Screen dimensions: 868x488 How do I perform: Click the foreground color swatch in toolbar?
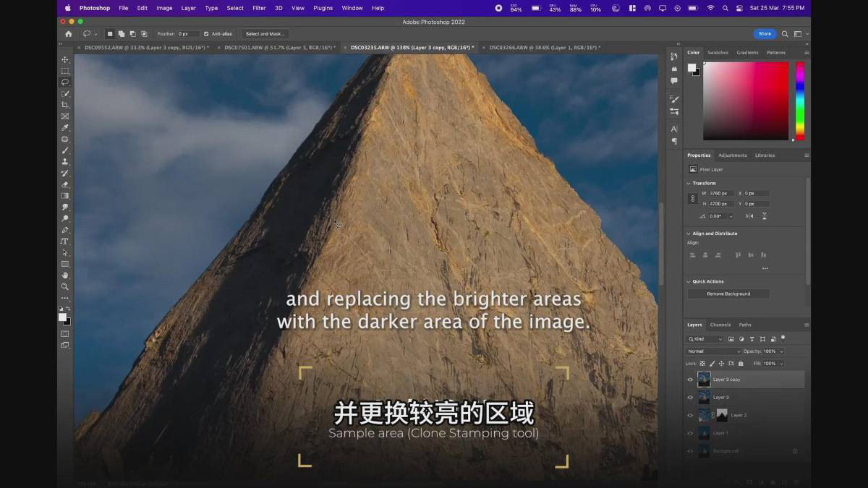point(62,317)
